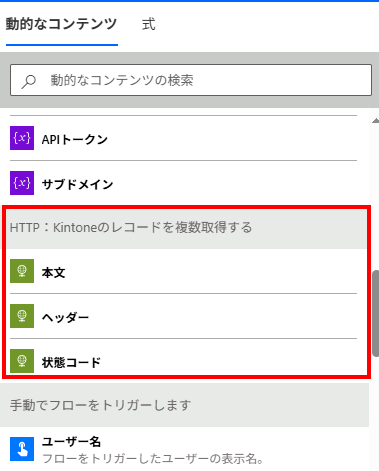Insert the APIトークン variable
This screenshot has height=471, width=379.
pyautogui.click(x=75, y=139)
